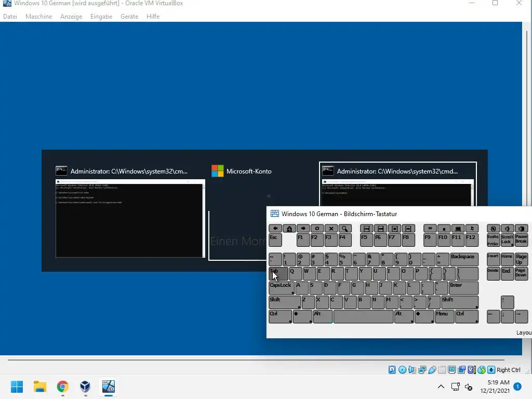Click the forward-arrow multimedia key on soft keyboard
Image resolution: width=532 pixels, height=399 pixels.
303,229
